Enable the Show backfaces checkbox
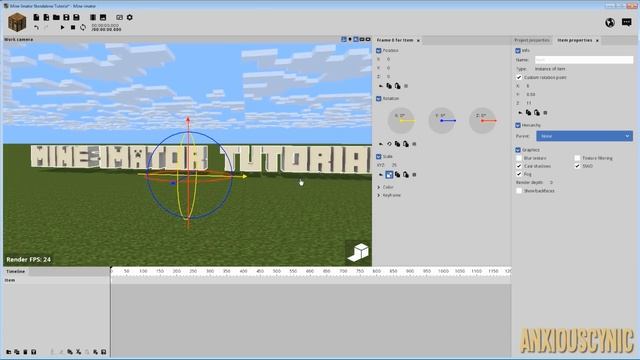The height and width of the screenshot is (360, 640). point(519,191)
